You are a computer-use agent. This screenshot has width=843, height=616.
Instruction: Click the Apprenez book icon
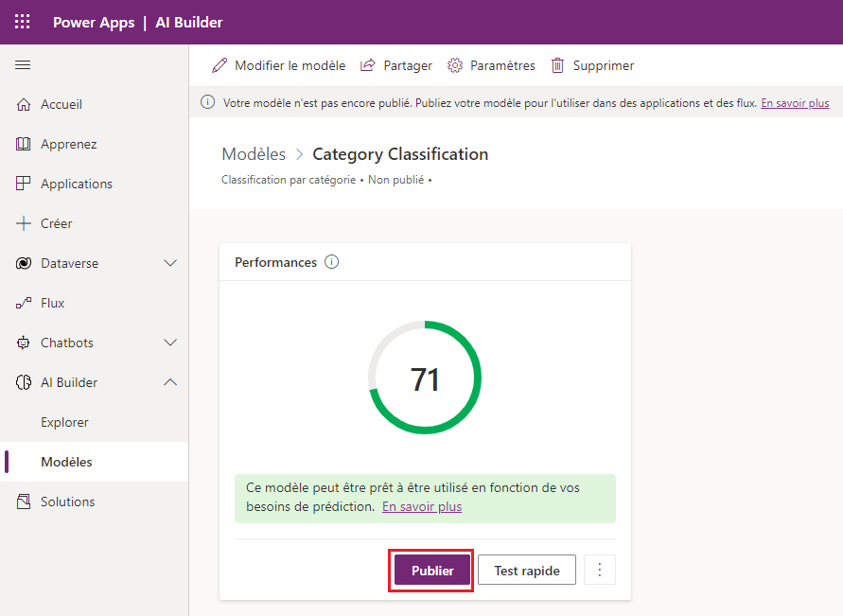tap(23, 144)
